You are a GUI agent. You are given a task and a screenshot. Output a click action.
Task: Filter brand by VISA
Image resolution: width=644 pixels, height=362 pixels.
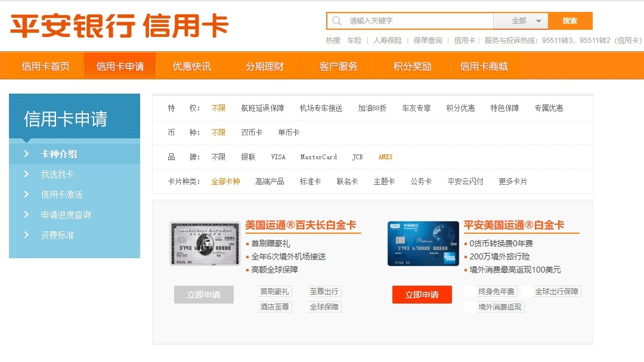pos(278,157)
